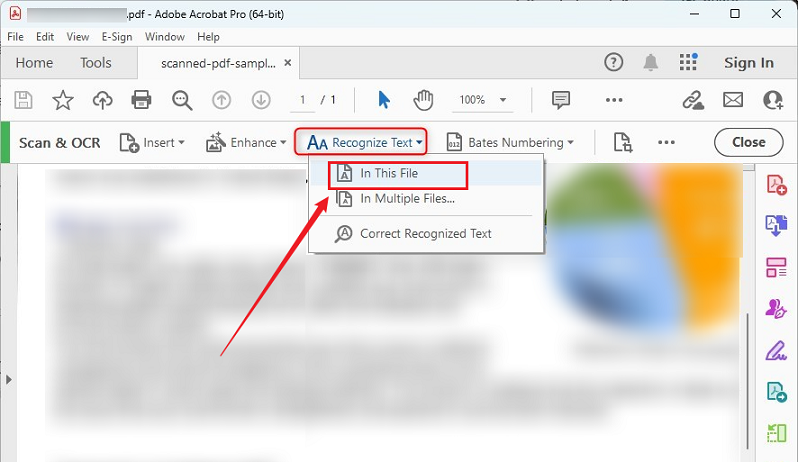Click the current page number field
This screenshot has height=462, width=798.
[x=302, y=100]
